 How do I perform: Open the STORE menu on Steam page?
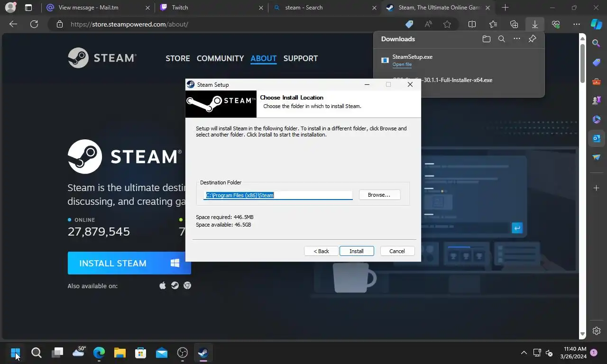point(178,58)
